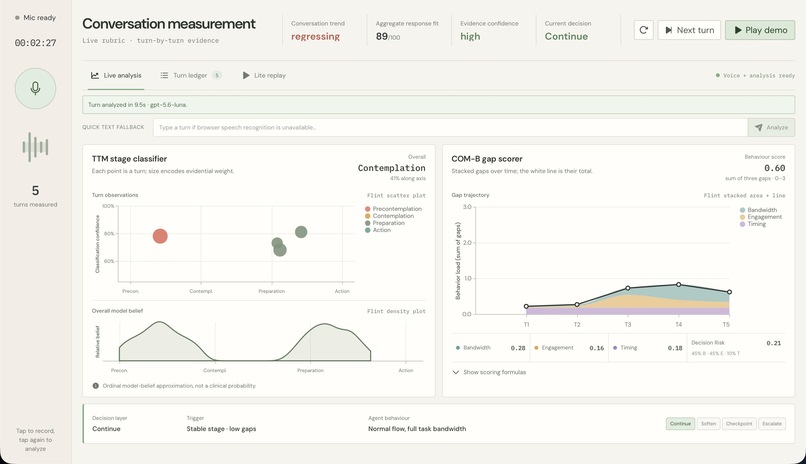The height and width of the screenshot is (464, 806).
Task: Click 'Normal flow, full task bandwidth' text
Action: 417,429
